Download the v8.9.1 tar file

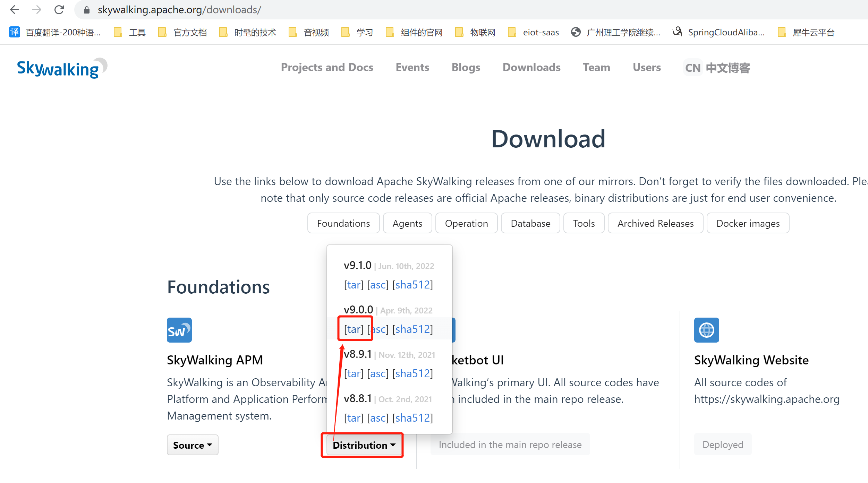[x=354, y=373]
